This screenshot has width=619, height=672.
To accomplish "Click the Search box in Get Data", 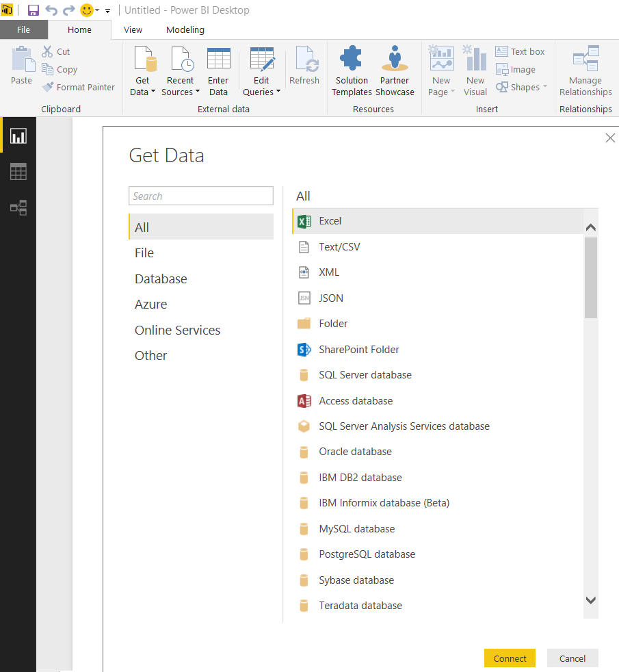I will pyautogui.click(x=201, y=196).
